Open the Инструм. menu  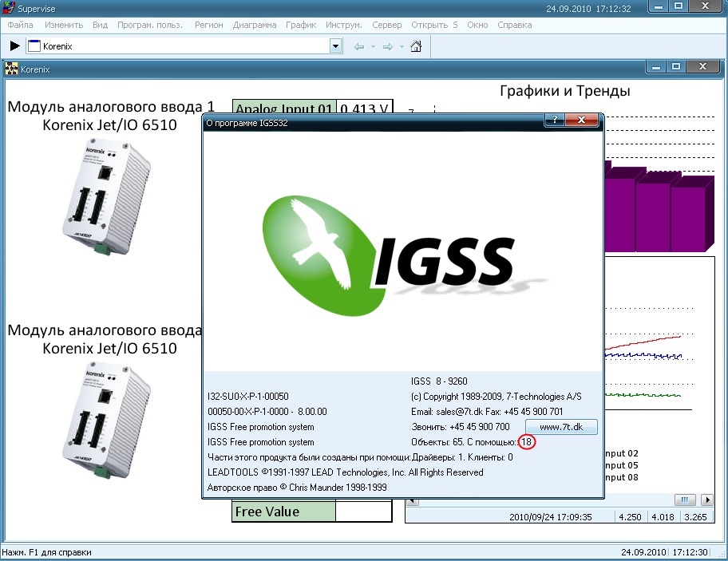[x=343, y=25]
